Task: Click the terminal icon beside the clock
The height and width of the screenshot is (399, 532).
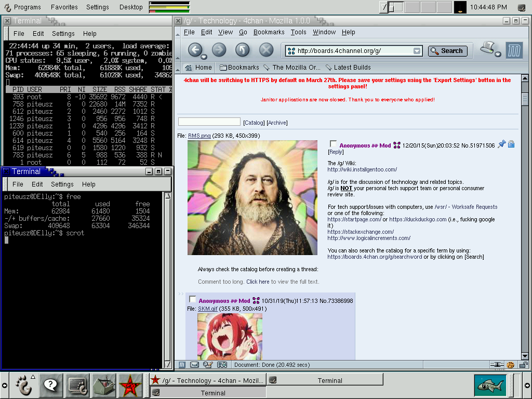Action: pos(521,7)
